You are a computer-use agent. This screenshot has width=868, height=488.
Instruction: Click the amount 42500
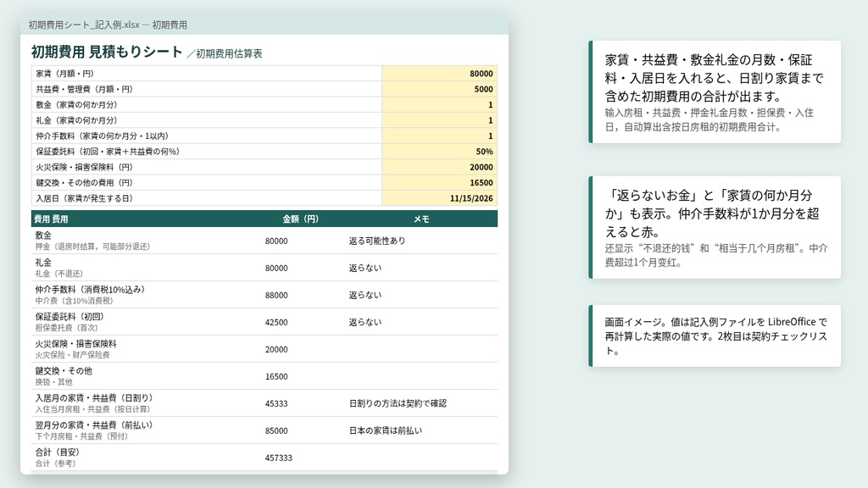click(276, 323)
